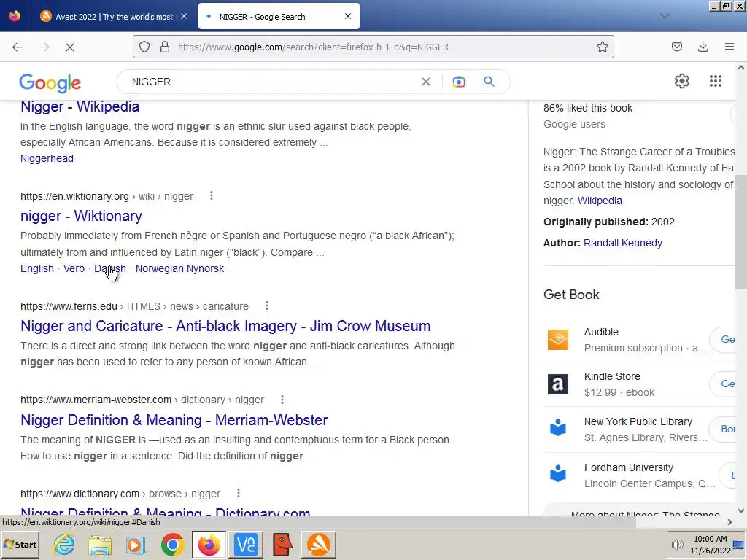This screenshot has height=560, width=747.
Task: Follow the Wikipedia link in the book panel
Action: pyautogui.click(x=600, y=201)
